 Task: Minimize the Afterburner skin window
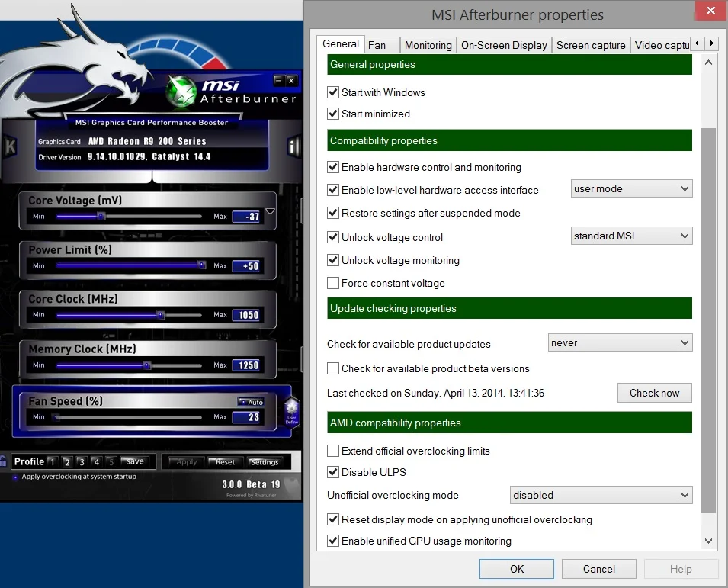coord(278,80)
